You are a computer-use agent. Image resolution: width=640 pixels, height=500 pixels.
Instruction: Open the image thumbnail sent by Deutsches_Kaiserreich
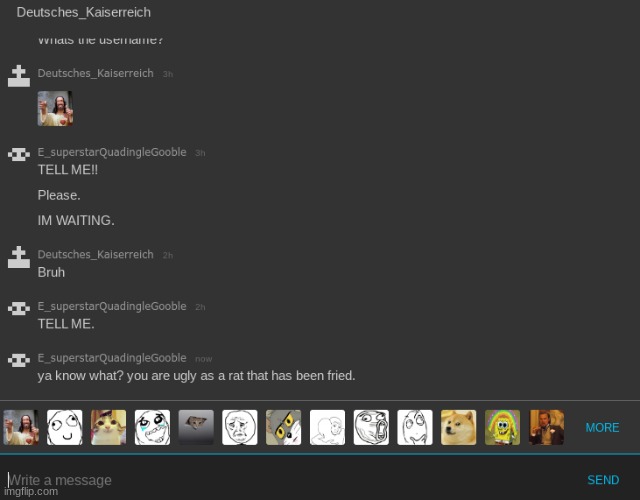pos(55,108)
